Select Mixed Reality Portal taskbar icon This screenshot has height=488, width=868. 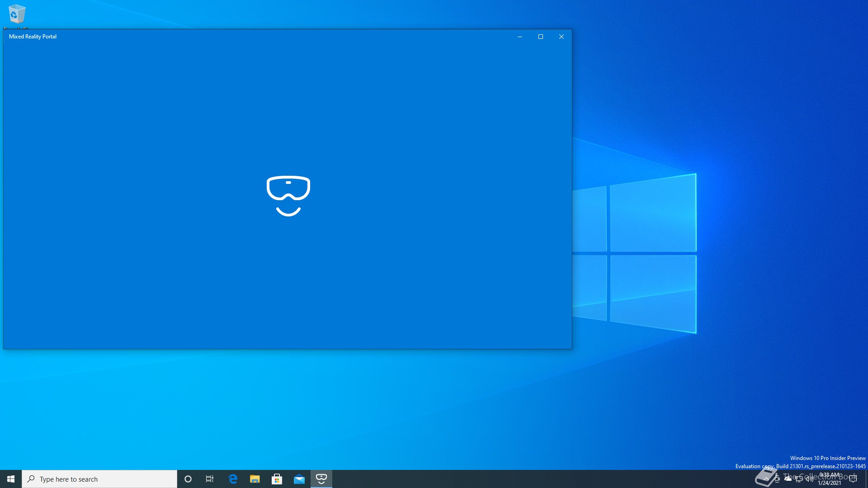click(321, 479)
